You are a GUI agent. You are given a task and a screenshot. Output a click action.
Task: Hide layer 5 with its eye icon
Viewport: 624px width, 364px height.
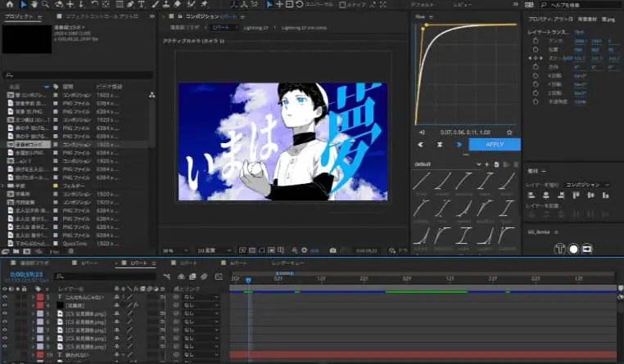(x=5, y=314)
